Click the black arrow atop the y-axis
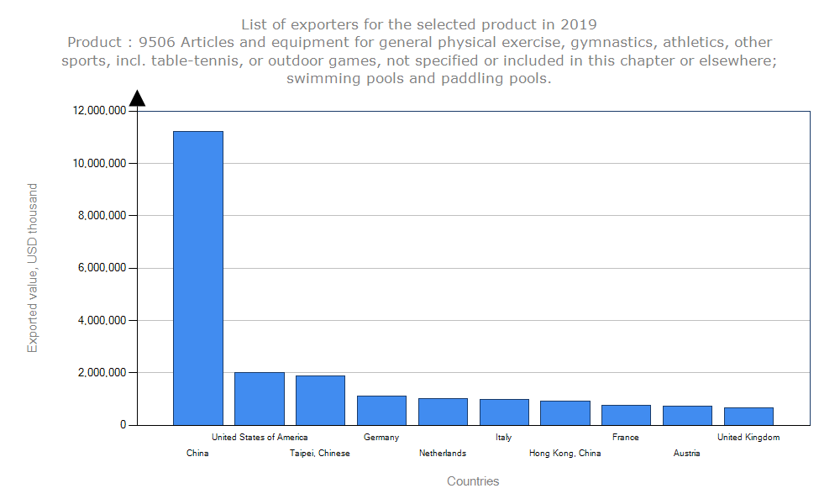840x504 pixels. 138,98
